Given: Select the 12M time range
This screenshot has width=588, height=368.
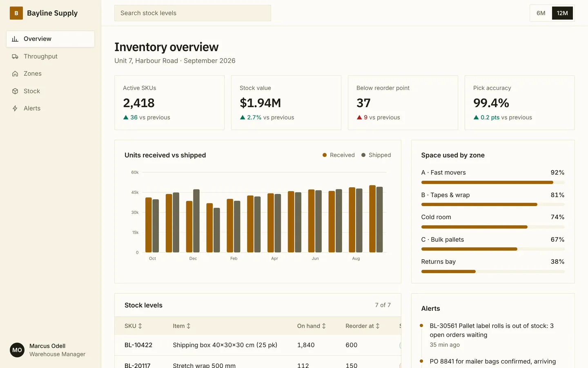Looking at the screenshot, I should [562, 13].
